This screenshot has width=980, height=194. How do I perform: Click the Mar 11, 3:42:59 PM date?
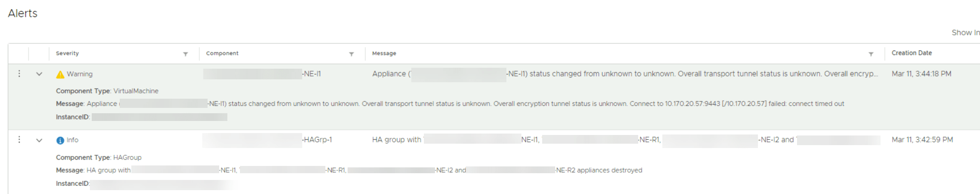(922, 140)
